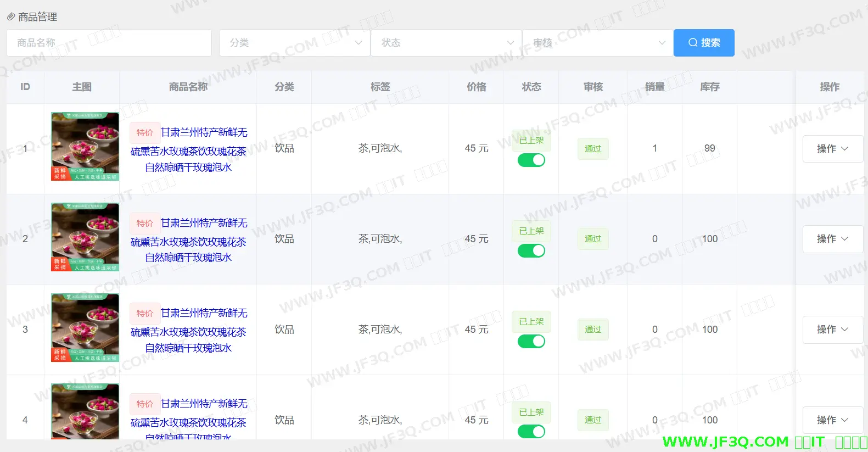Disable the listing switch for product 3
Screen dimensions: 868x452
click(531, 342)
